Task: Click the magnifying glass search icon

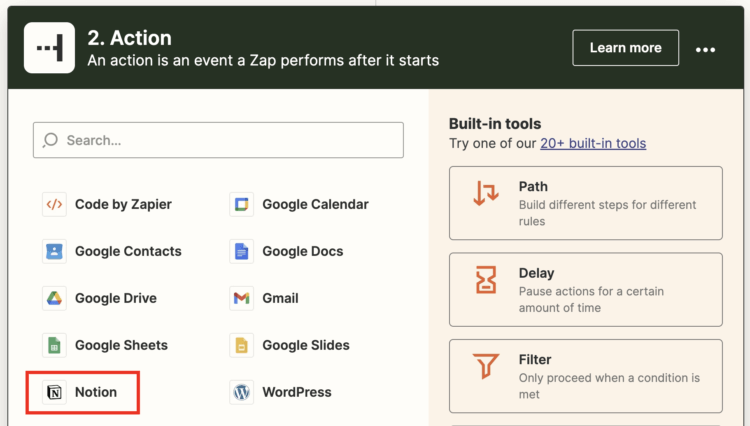Action: (x=51, y=140)
